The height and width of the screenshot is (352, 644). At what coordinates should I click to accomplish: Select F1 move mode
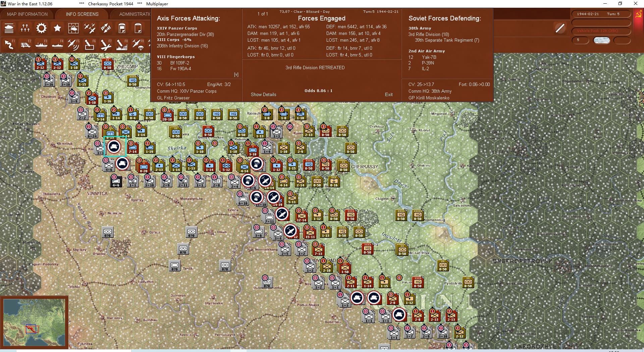pyautogui.click(x=9, y=45)
